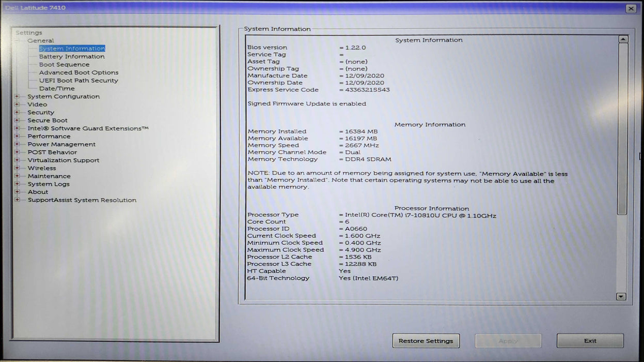Screen dimensions: 644x362
Task: Click the scroll up arrow
Action: pyautogui.click(x=622, y=39)
